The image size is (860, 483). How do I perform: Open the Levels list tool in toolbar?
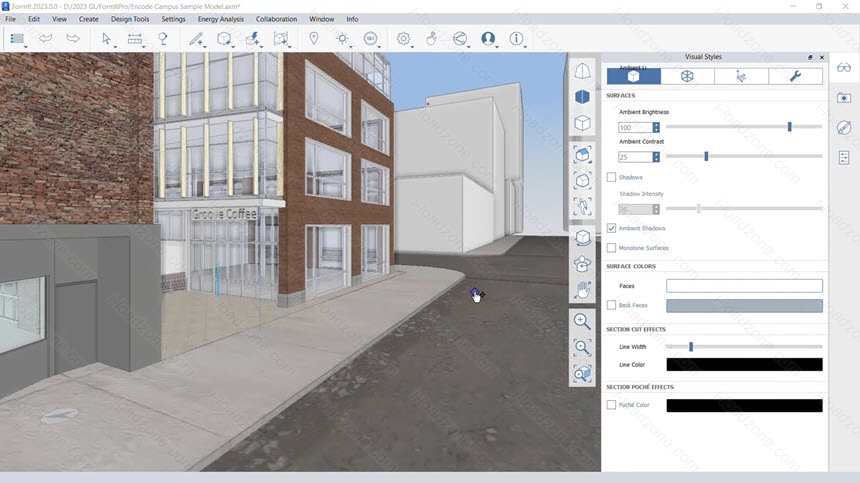click(x=17, y=38)
